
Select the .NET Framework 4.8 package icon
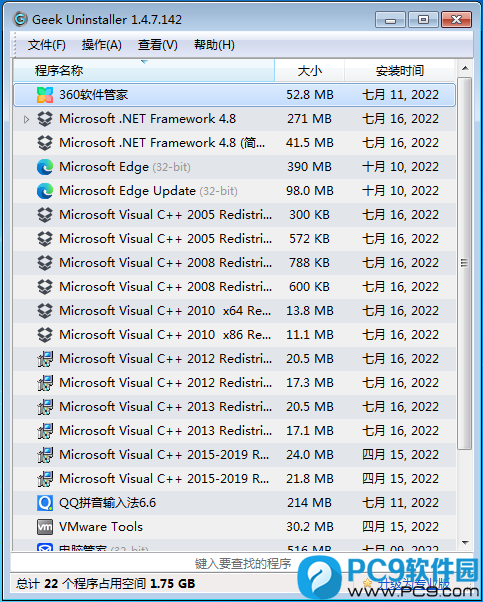[x=45, y=119]
